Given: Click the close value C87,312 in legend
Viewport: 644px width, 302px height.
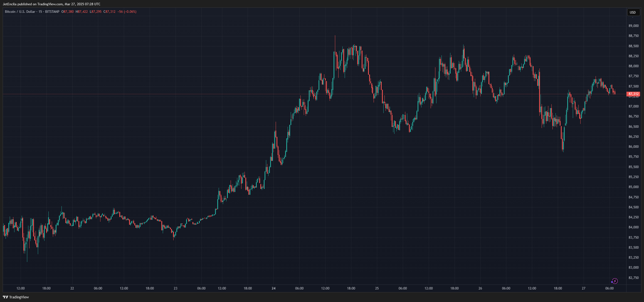Looking at the screenshot, I should 109,12.
